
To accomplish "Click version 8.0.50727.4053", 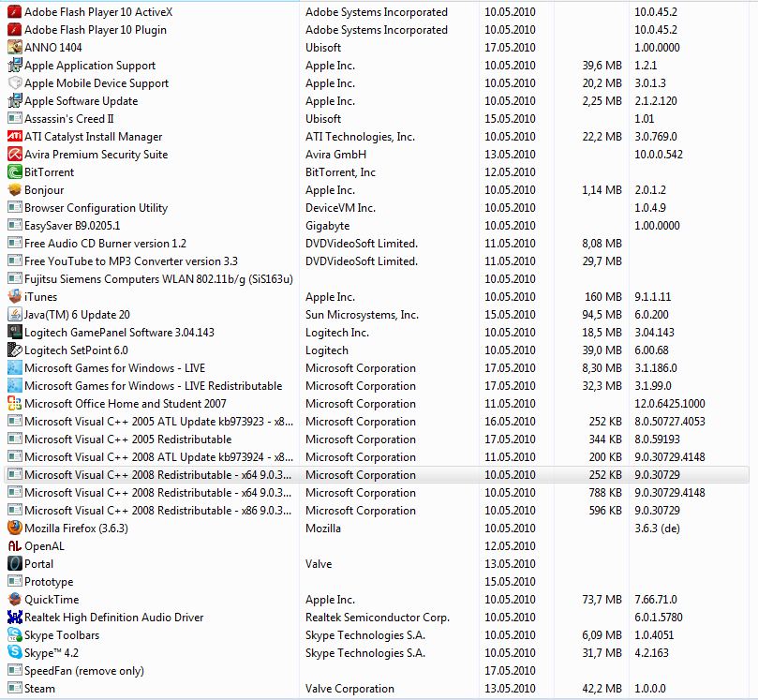I will [670, 422].
